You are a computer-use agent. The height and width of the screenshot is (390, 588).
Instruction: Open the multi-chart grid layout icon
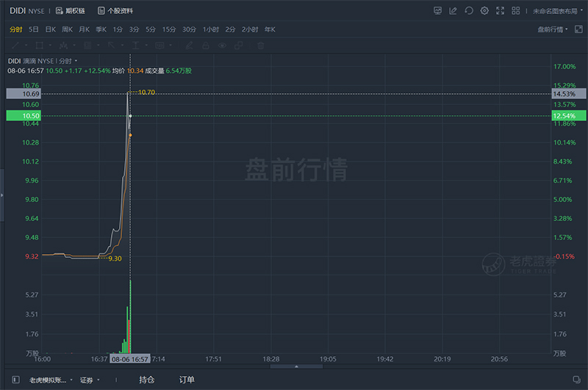click(x=516, y=11)
